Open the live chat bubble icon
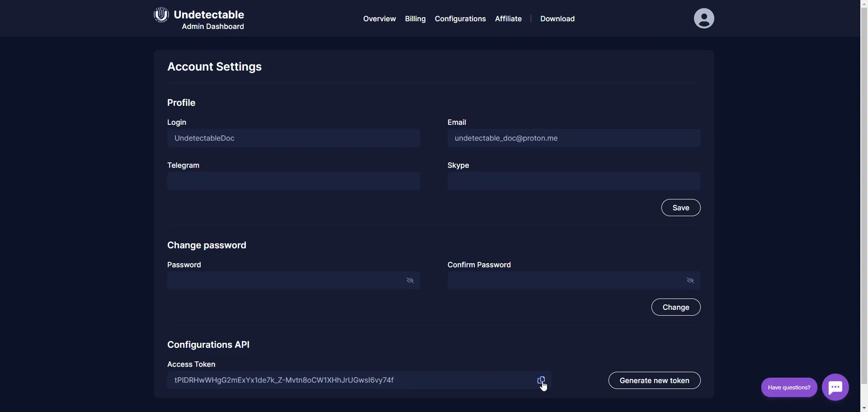Viewport: 868px width, 412px height. [835, 387]
